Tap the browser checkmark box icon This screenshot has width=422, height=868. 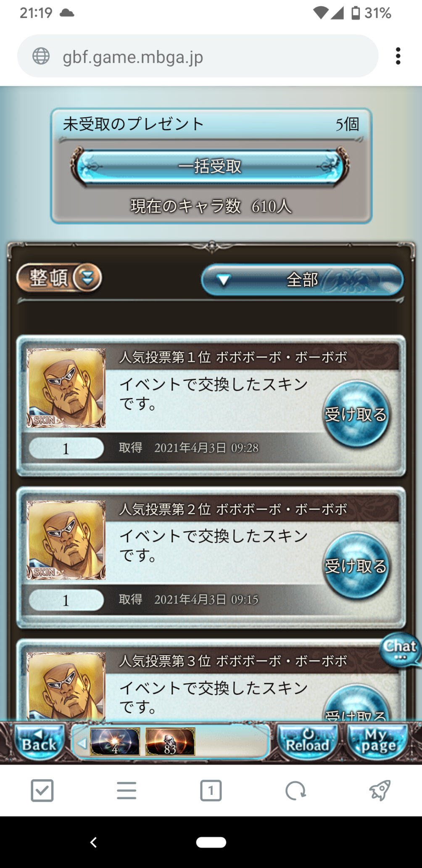[42, 791]
